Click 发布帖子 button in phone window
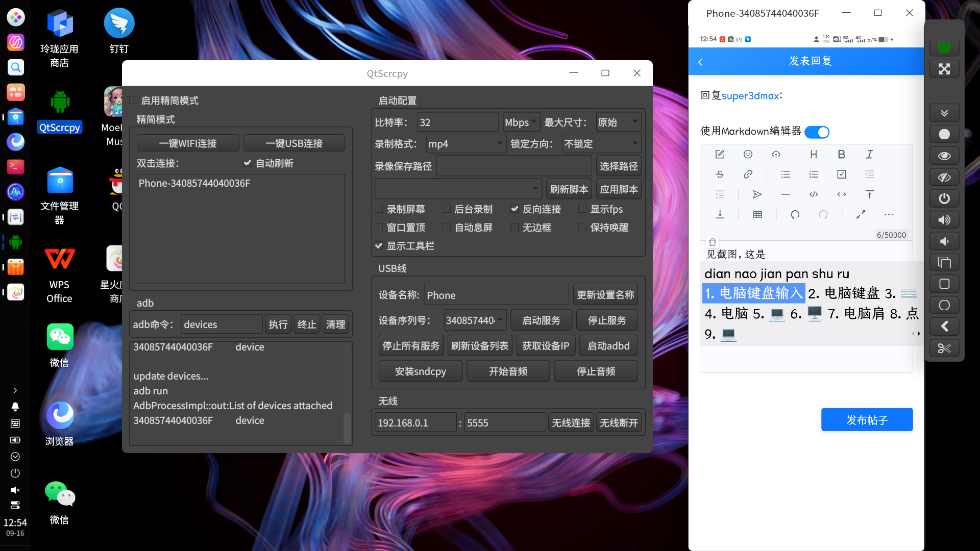Screen dimensions: 980x551 tap(867, 420)
